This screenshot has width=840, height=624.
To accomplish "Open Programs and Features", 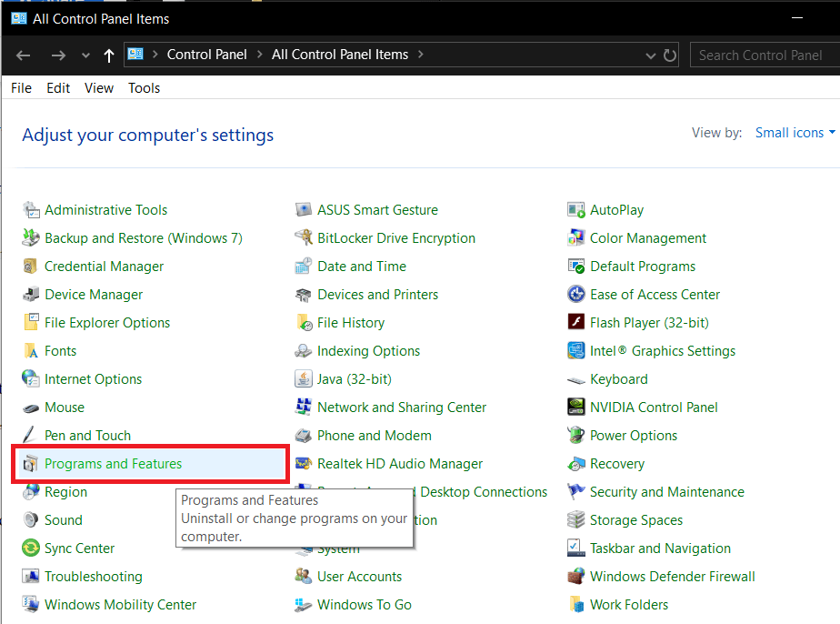I will pyautogui.click(x=113, y=463).
